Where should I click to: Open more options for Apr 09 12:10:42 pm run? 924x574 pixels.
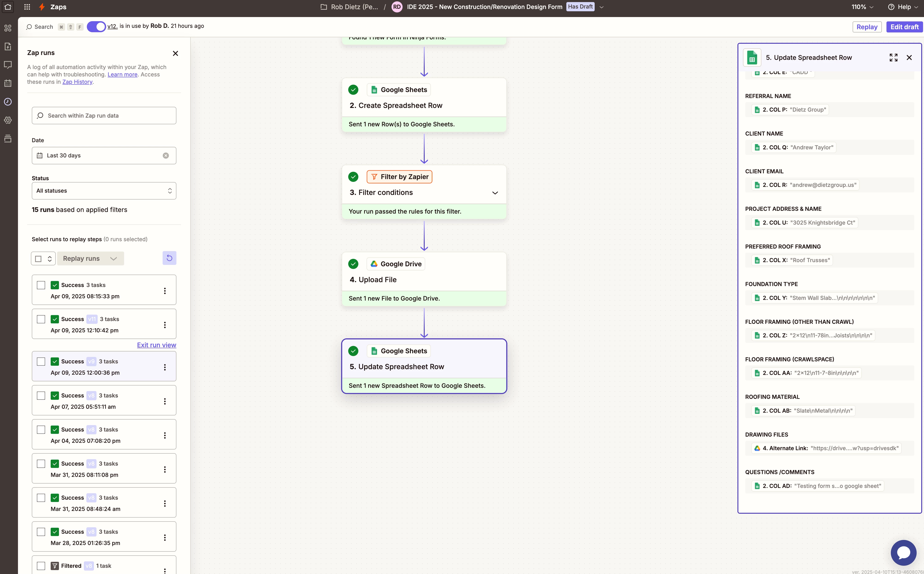[x=164, y=325]
